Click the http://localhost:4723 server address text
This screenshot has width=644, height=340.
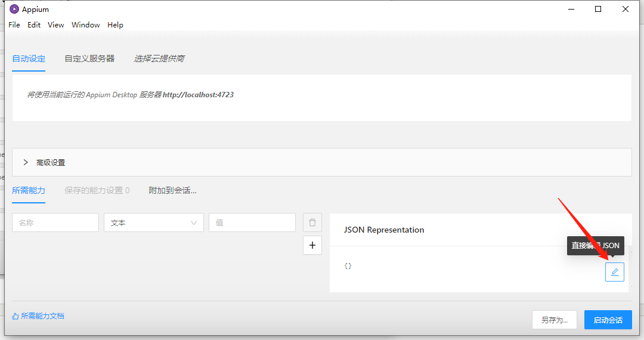[x=198, y=95]
